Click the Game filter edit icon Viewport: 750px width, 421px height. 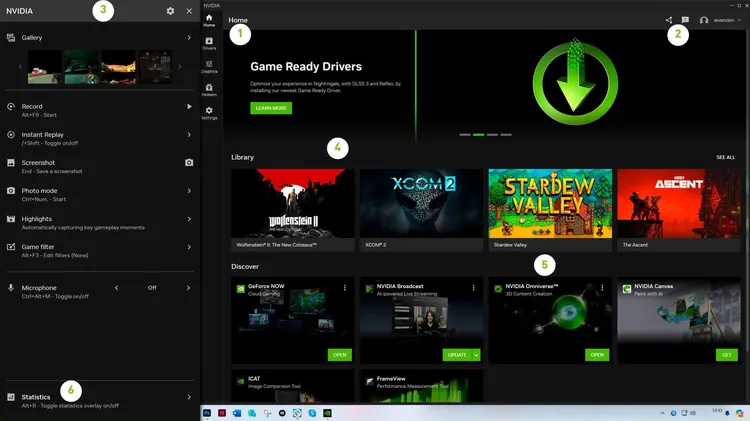click(11, 247)
